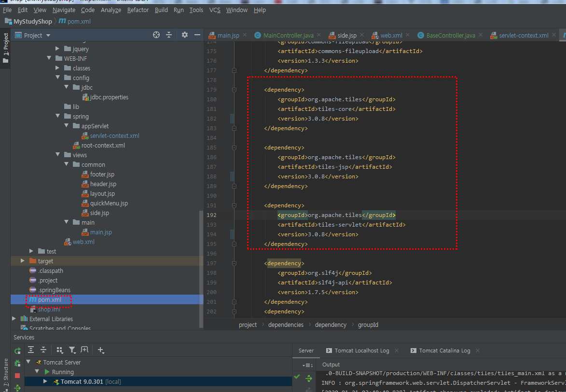This screenshot has height=392, width=566.
Task: Select jdbc.properties in project tree
Action: pyautogui.click(x=105, y=97)
